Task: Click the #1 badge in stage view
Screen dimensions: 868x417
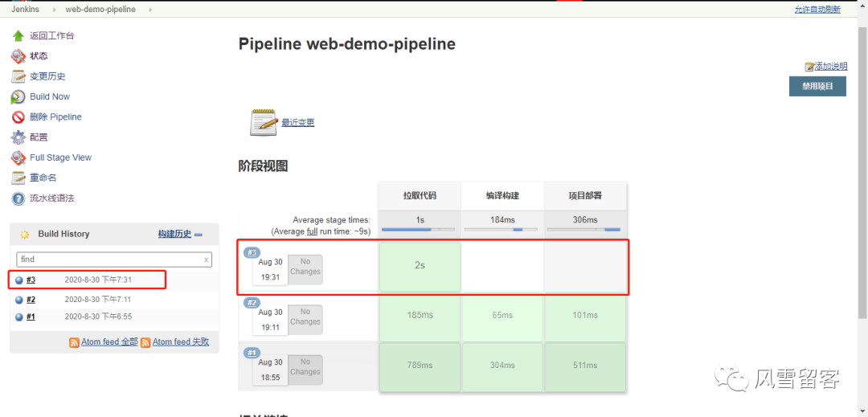Action: click(252, 352)
